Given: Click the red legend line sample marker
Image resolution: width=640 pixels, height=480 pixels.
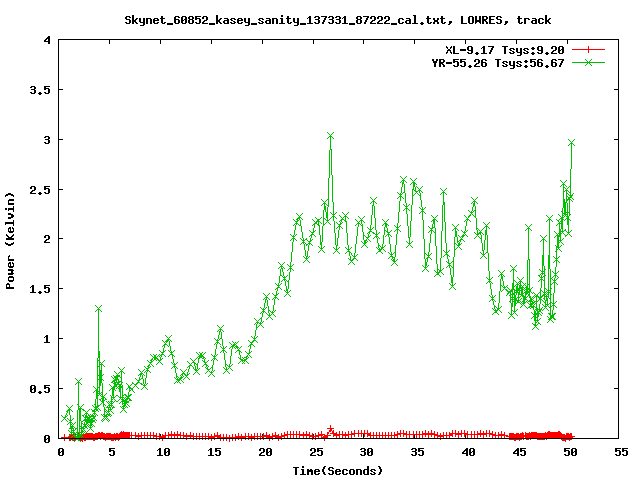Looking at the screenshot, I should 588,50.
